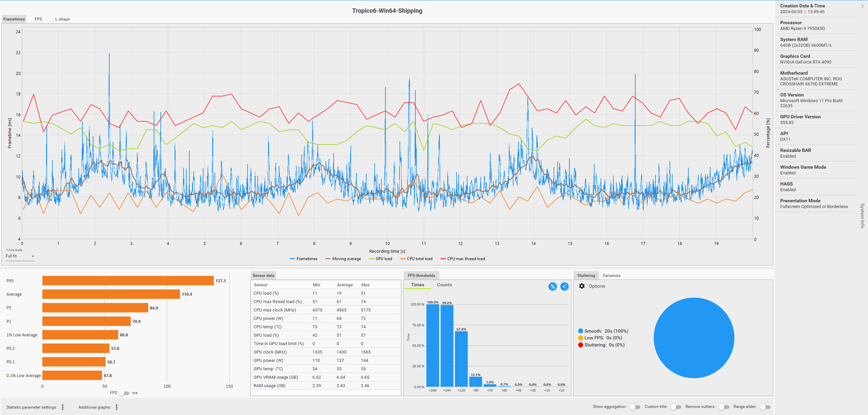Click the Stuttering red legend dot
This screenshot has height=415, width=868.
[x=580, y=345]
